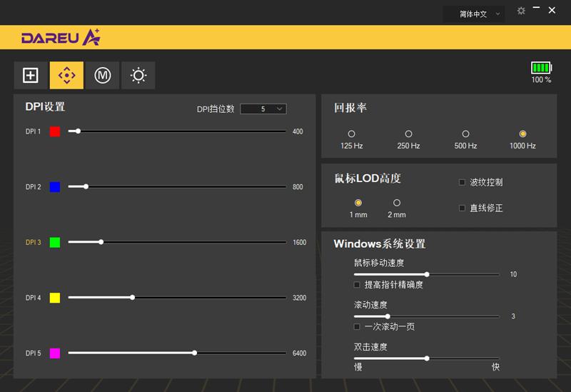The width and height of the screenshot is (571, 392).
Task: Minimize the DAREU window
Action: [x=536, y=8]
